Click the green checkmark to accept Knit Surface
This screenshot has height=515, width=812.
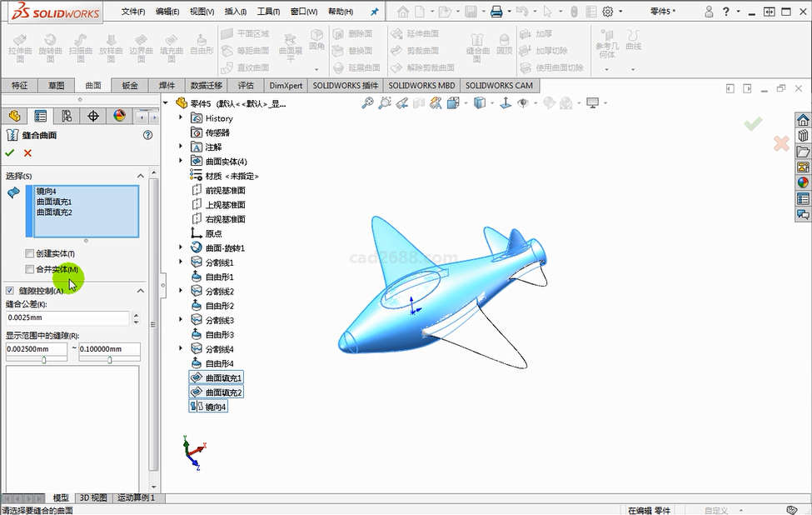pos(10,153)
